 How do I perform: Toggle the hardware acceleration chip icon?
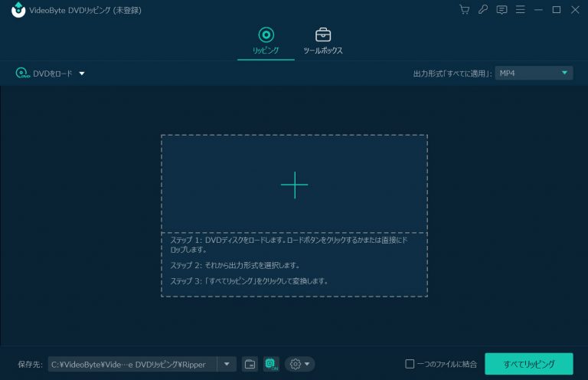(271, 364)
